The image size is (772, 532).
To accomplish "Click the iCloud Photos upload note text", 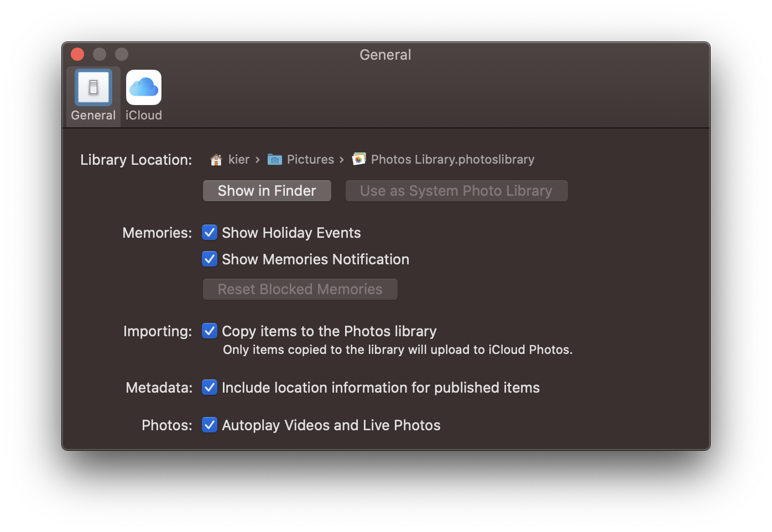I will (398, 350).
